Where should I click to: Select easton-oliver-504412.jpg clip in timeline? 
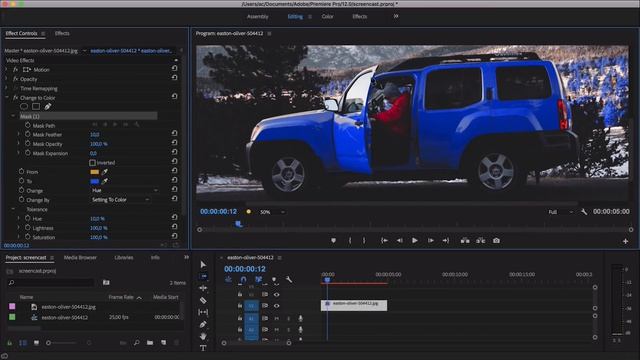[354, 305]
